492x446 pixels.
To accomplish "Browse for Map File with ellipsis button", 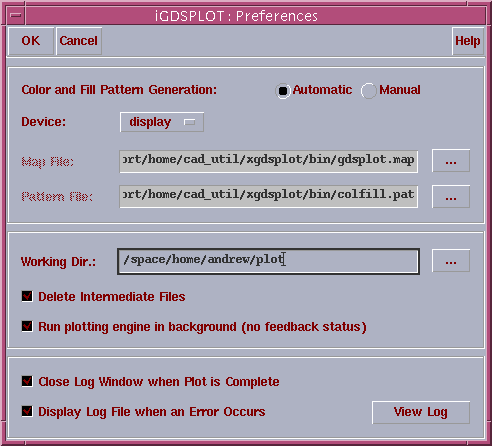I will [451, 161].
